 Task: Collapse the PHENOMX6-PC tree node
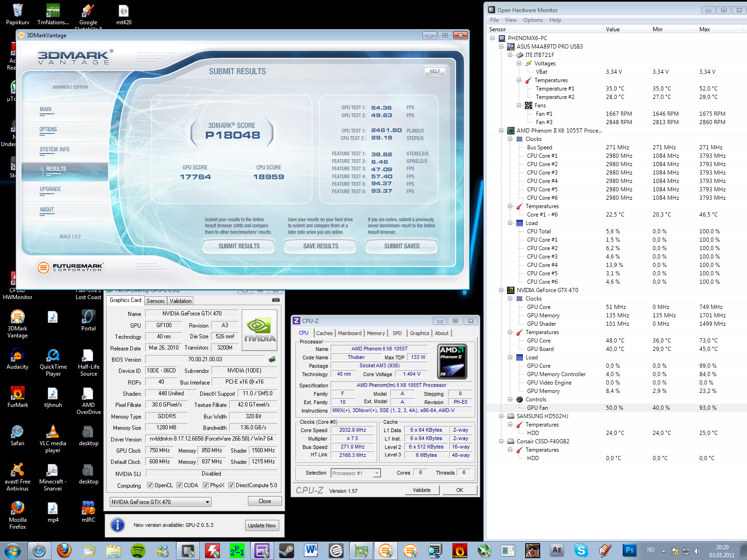tap(493, 38)
